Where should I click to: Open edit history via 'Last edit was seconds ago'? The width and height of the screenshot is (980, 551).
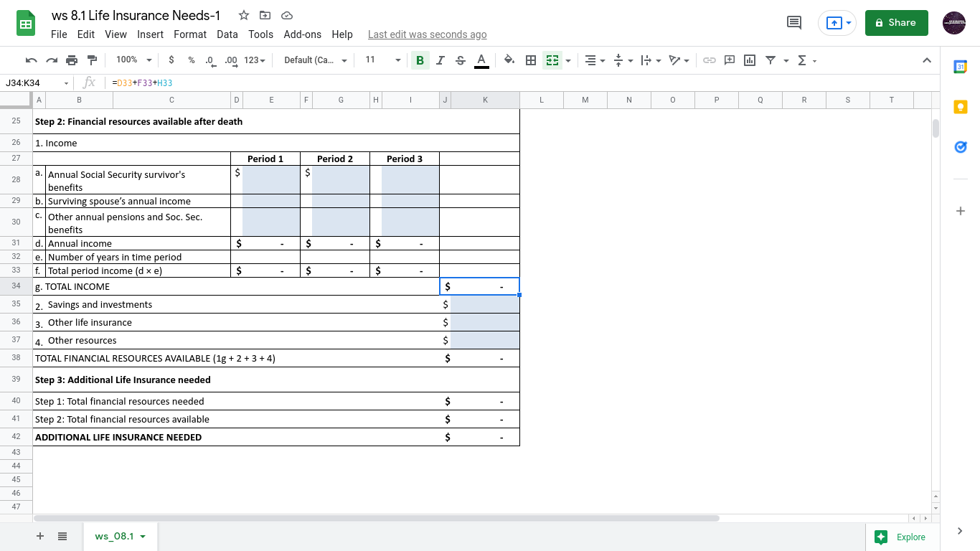[x=427, y=34]
